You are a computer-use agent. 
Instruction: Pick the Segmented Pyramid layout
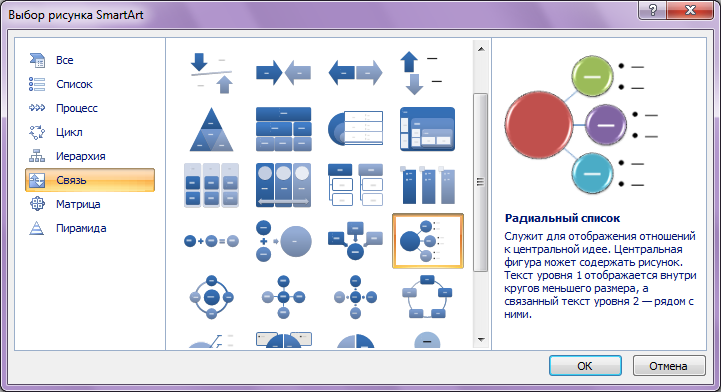pyautogui.click(x=212, y=129)
